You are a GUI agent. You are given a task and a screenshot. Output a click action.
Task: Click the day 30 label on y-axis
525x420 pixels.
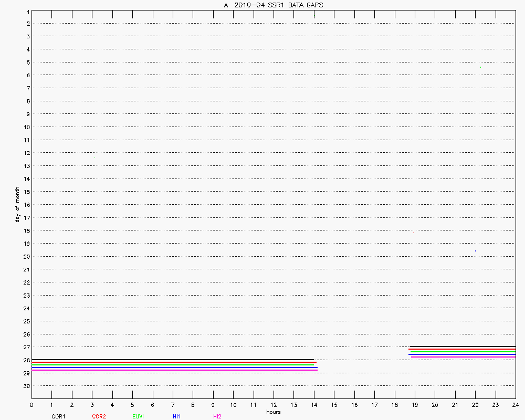(x=26, y=386)
